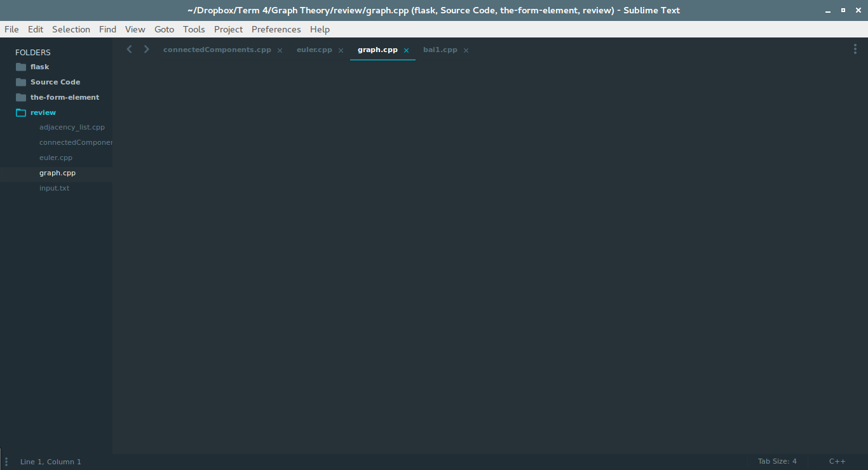
Task: Close the graph.cpp tab
Action: (406, 50)
